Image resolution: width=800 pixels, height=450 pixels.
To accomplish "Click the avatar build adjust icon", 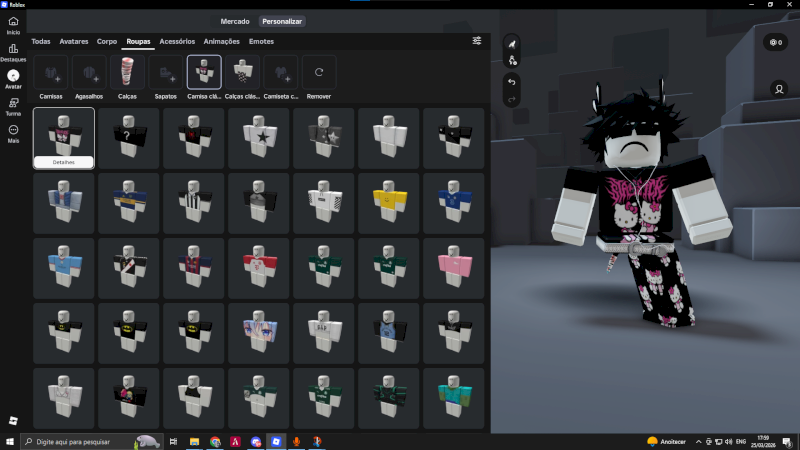I will 512,61.
